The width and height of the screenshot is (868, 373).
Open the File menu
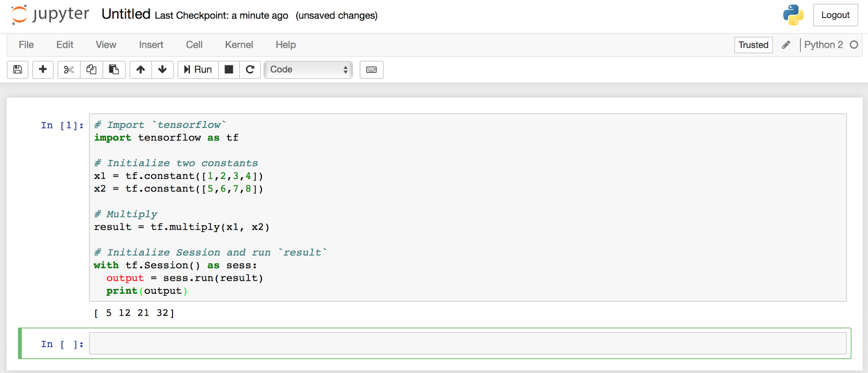tap(26, 45)
